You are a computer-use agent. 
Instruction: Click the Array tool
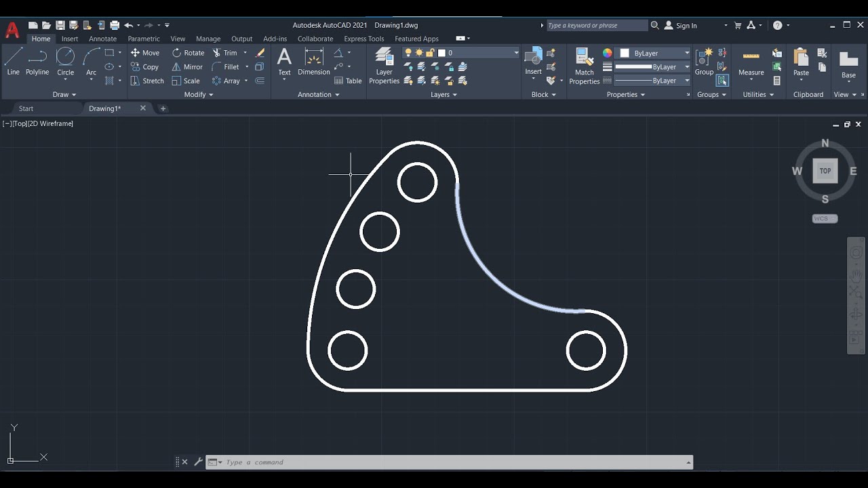click(x=225, y=81)
